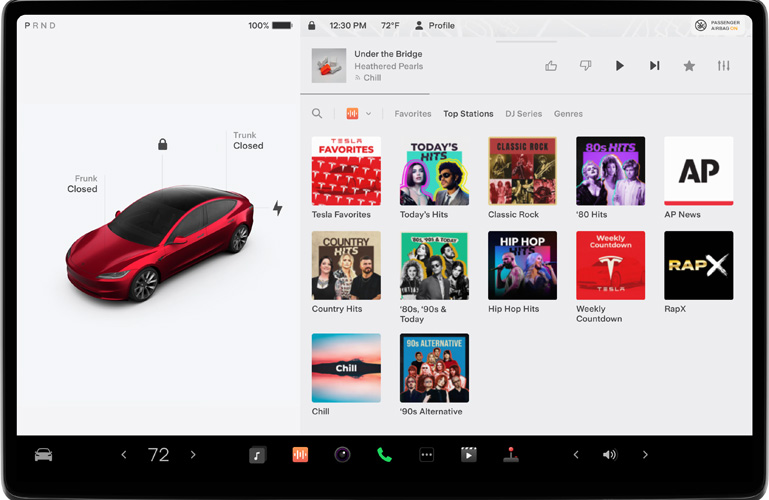Favorite the station with star icon
The image size is (769, 500).
tap(689, 66)
